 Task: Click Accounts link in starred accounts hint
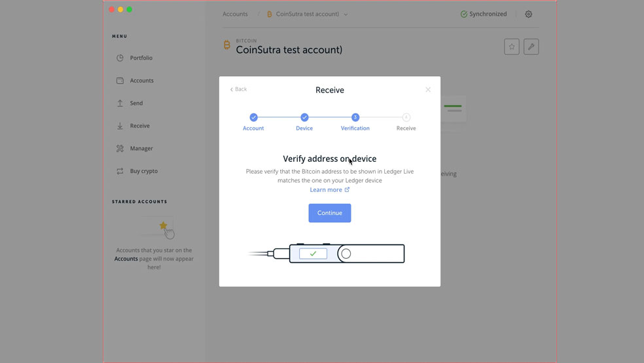[x=126, y=259]
